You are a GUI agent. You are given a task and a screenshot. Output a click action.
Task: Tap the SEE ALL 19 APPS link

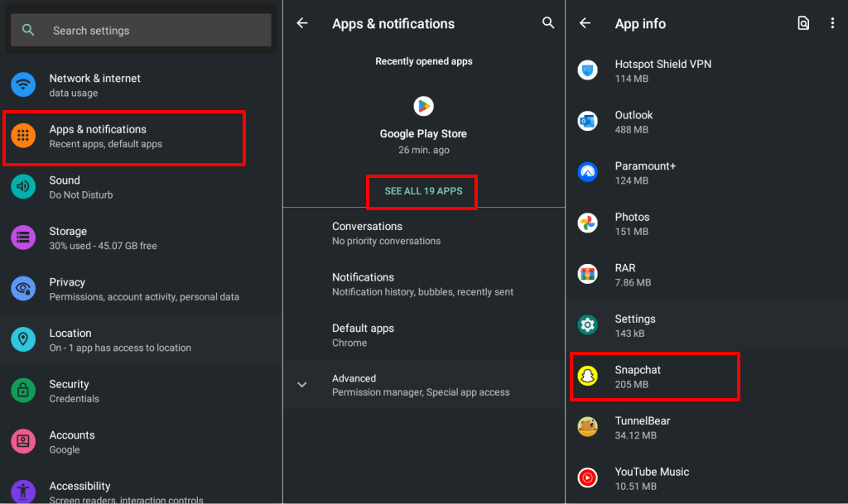pyautogui.click(x=423, y=191)
